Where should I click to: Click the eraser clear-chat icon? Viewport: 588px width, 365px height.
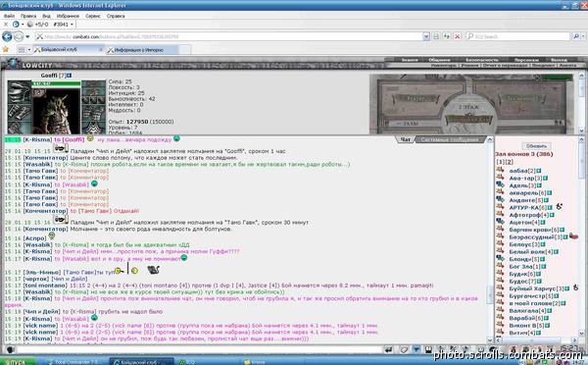(404, 349)
